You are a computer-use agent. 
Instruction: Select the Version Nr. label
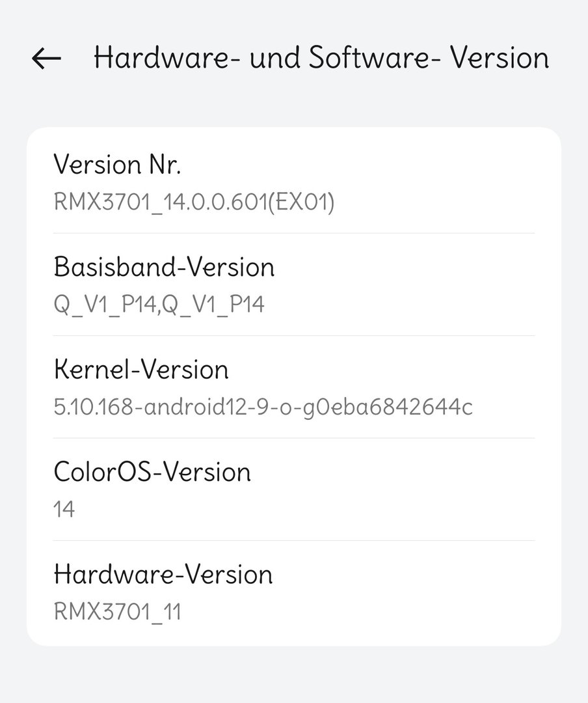117,165
